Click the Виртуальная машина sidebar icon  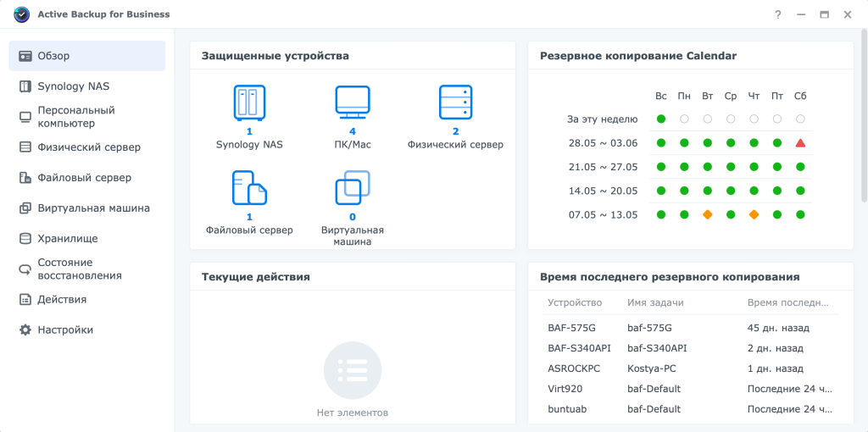tap(25, 208)
